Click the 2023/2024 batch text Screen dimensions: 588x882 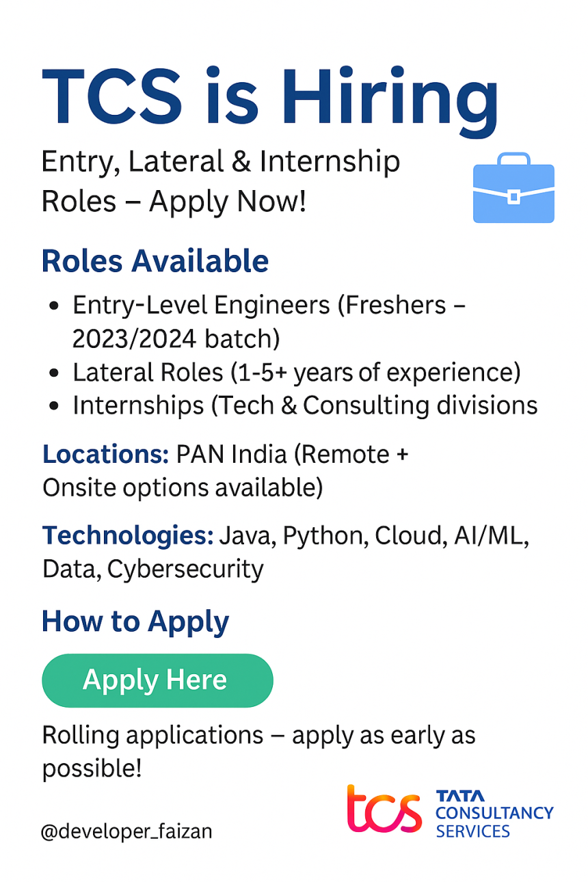point(176,338)
